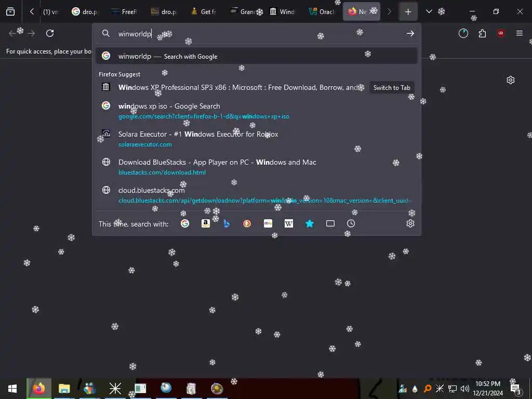Search this time with Wikipedia
532x399 pixels.
coord(289,223)
